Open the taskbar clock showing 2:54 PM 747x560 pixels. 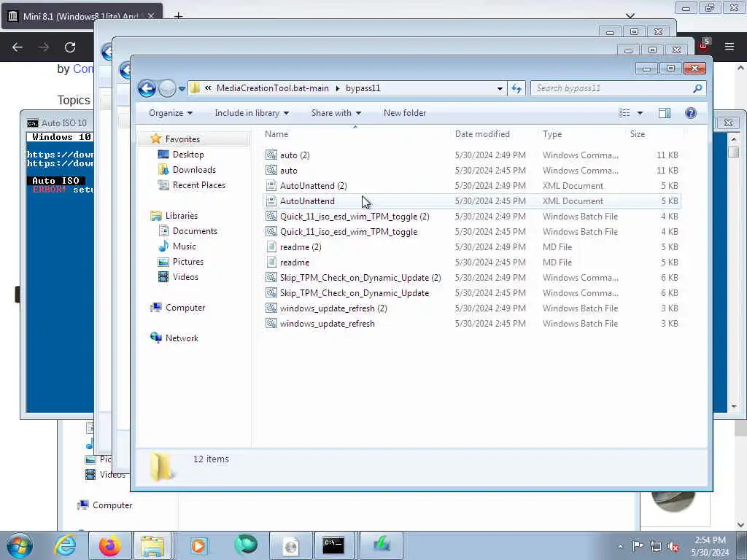click(711, 546)
